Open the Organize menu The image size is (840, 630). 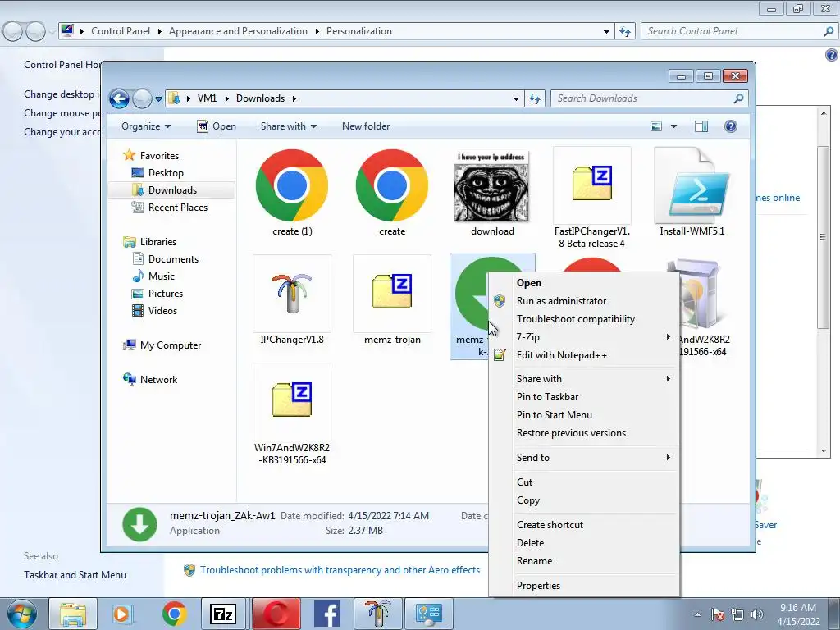[x=146, y=126]
